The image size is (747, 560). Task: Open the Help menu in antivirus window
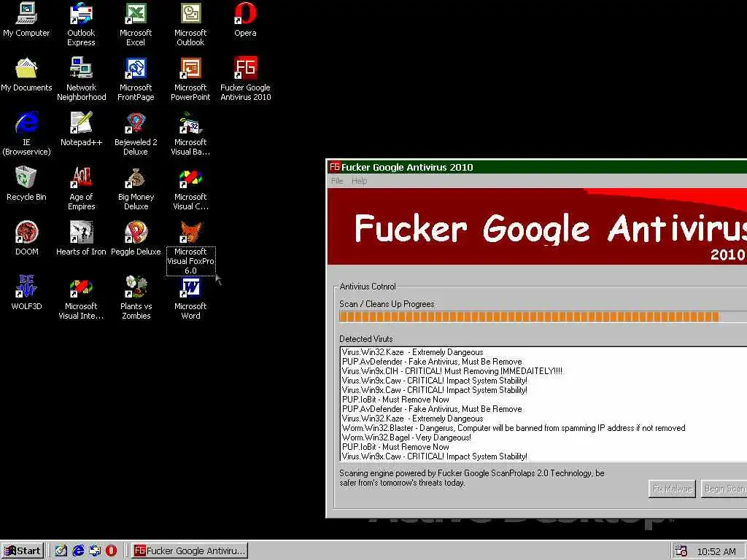359,181
